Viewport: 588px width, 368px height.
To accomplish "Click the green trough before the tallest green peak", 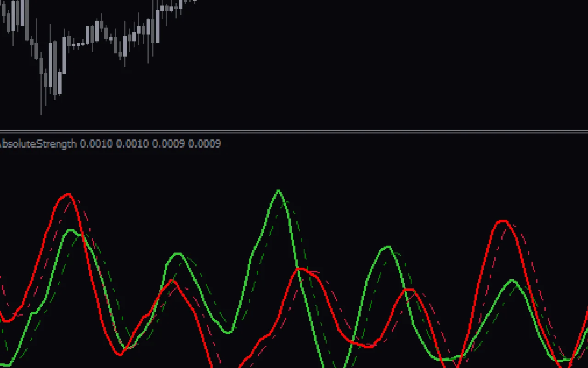I will (x=228, y=332).
